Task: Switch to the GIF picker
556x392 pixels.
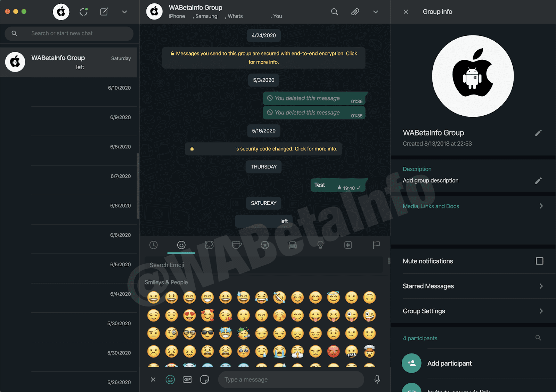Action: coord(188,379)
